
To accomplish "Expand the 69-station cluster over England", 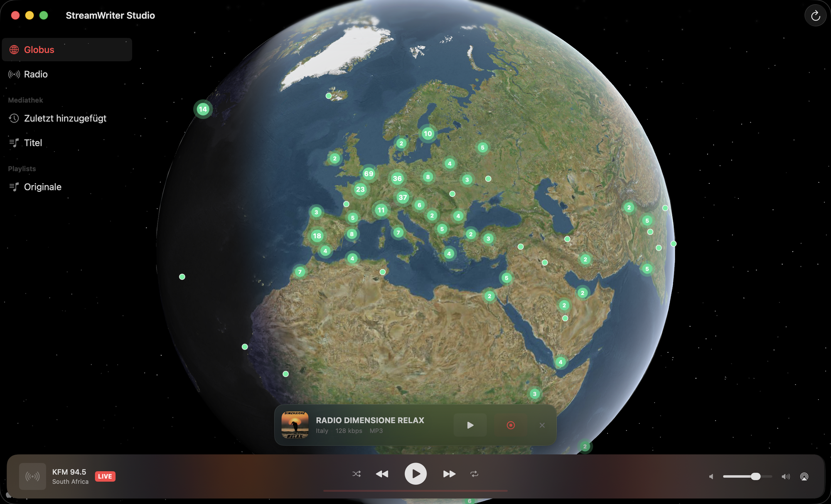I will point(369,174).
